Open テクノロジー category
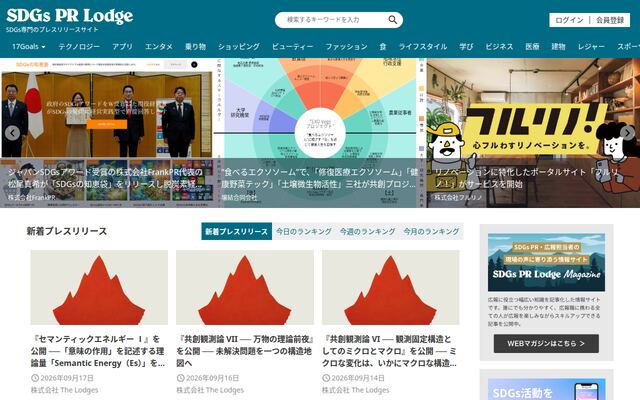 point(79,47)
